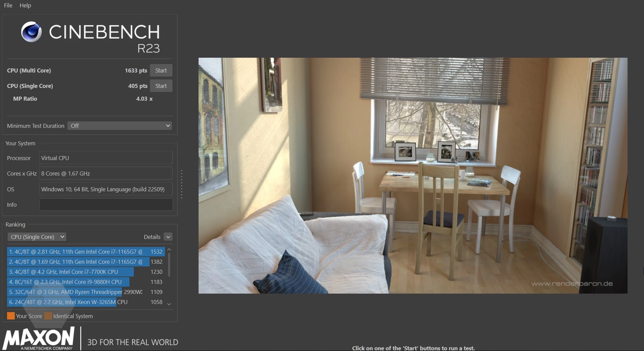644x351 pixels.
Task: Start the CPU Single Core test
Action: pyautogui.click(x=161, y=86)
